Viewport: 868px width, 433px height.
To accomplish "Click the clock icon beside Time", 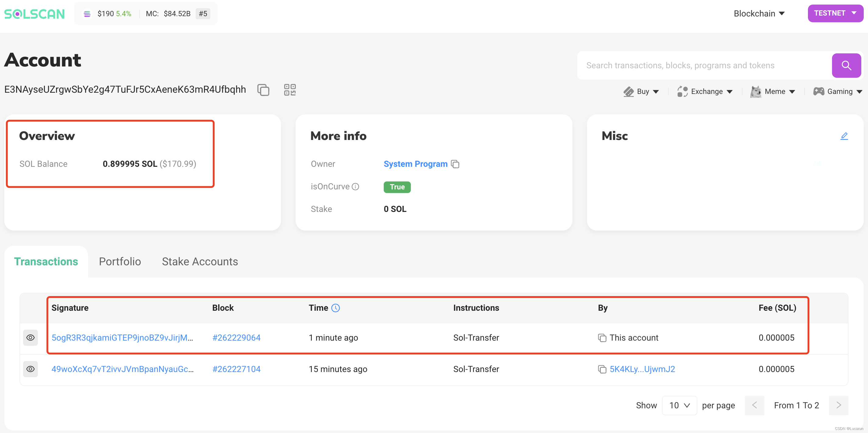I will pyautogui.click(x=336, y=308).
